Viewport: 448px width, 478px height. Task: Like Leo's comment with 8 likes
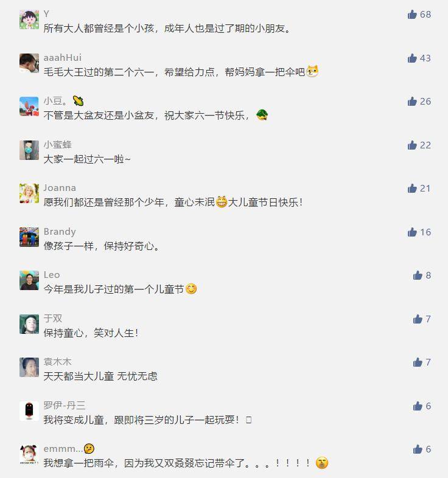tap(418, 275)
